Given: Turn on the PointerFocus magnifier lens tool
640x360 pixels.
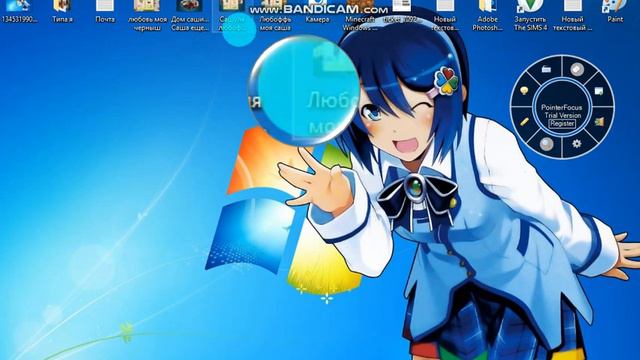Looking at the screenshot, I should pos(546,144).
